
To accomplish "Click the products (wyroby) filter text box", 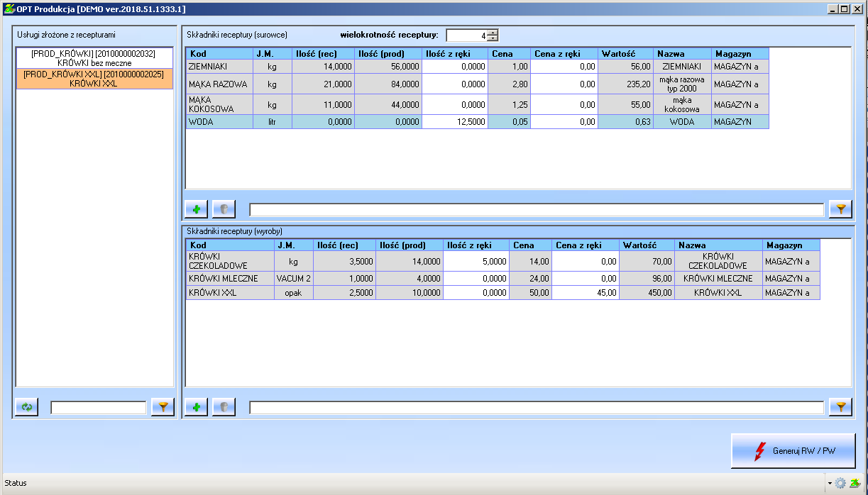I will [537, 407].
